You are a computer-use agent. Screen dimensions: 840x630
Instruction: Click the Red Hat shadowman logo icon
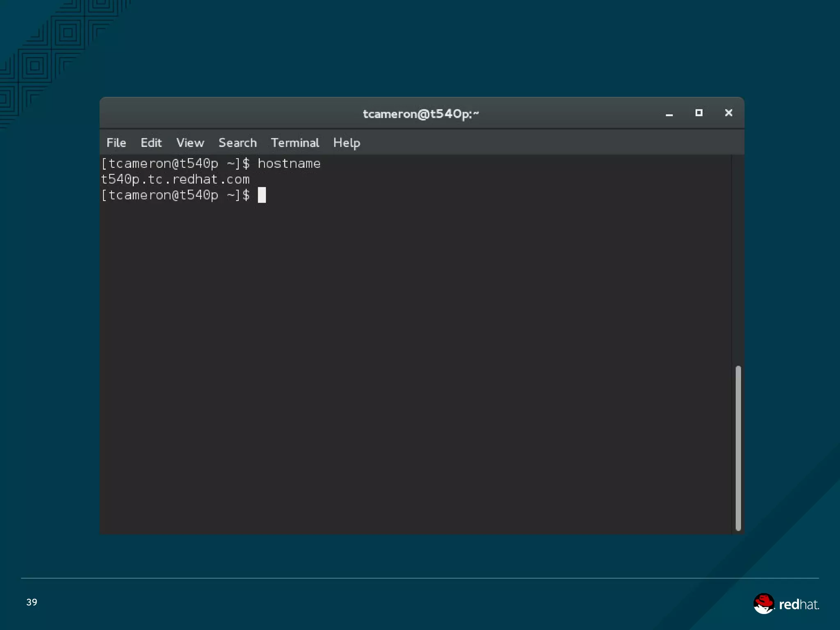[x=763, y=603]
